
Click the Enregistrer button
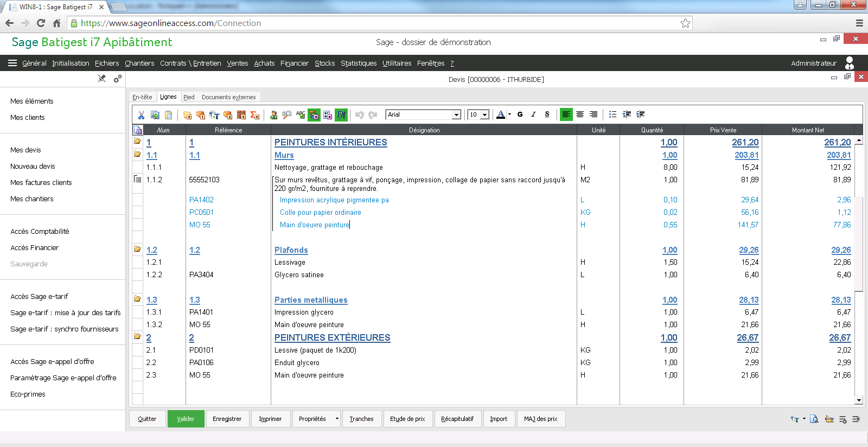[x=227, y=419]
